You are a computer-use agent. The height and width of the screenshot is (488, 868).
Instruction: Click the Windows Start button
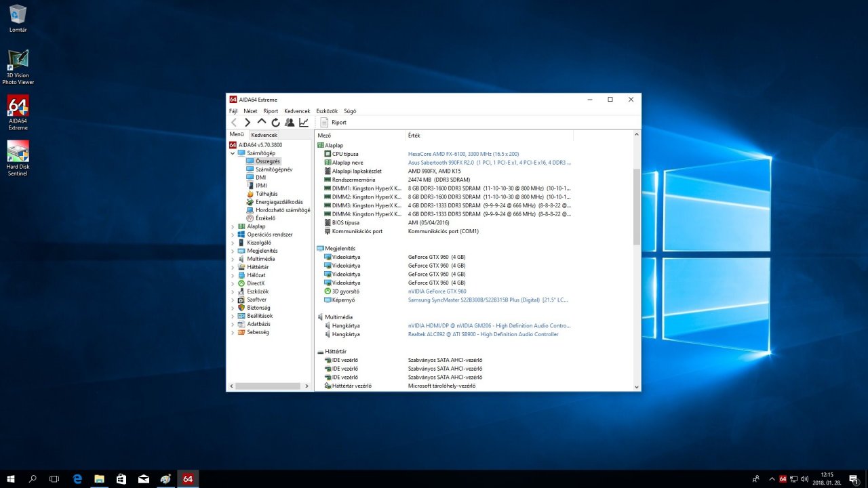pos(11,479)
